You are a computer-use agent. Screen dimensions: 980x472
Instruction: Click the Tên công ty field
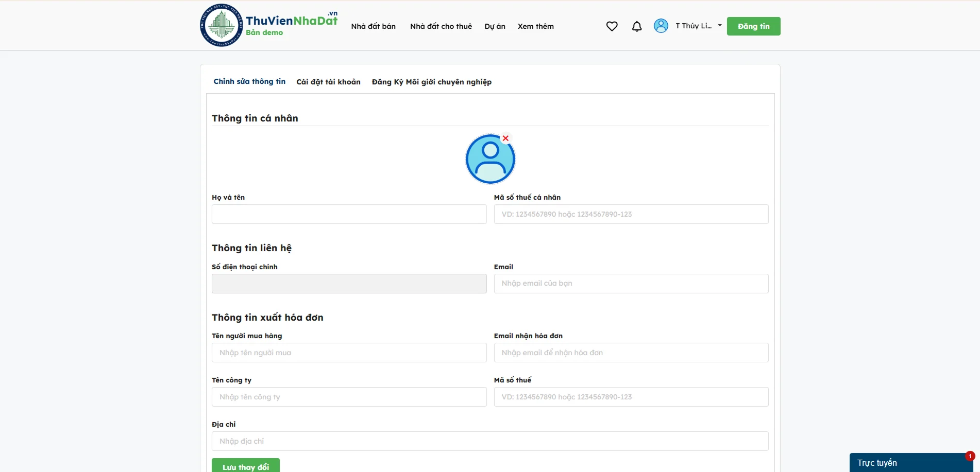(349, 397)
